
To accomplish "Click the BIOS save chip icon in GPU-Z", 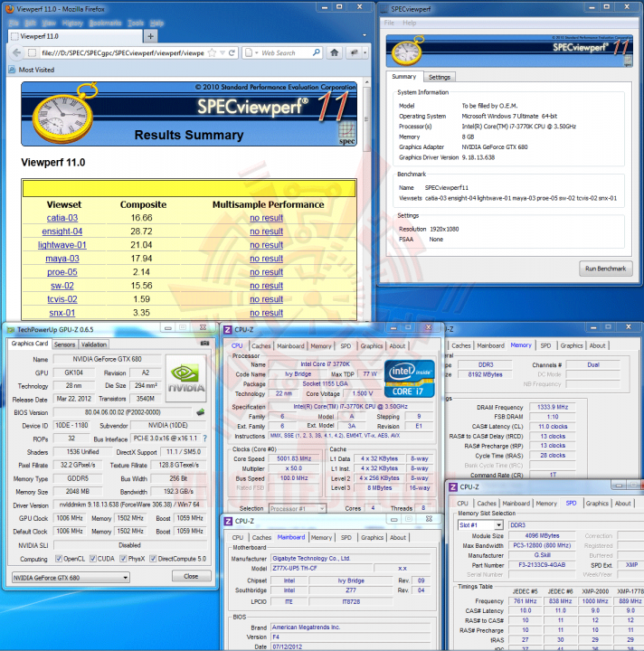I will point(201,412).
